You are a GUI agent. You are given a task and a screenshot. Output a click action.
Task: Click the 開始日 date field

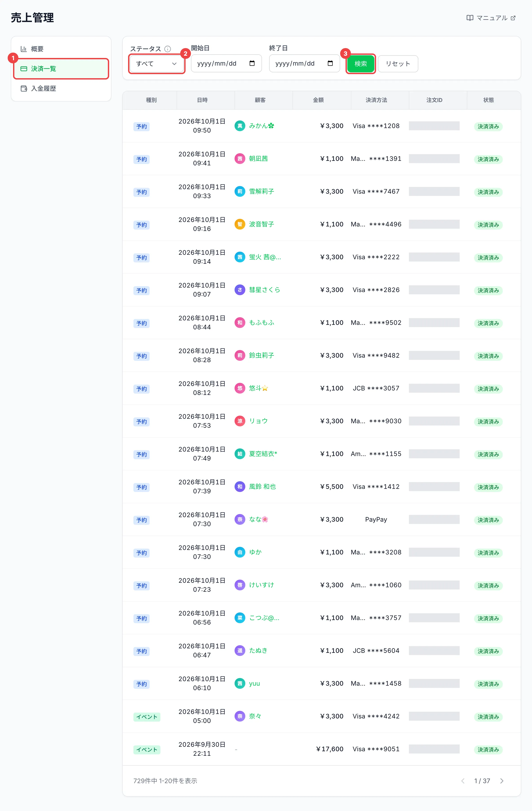pos(226,63)
